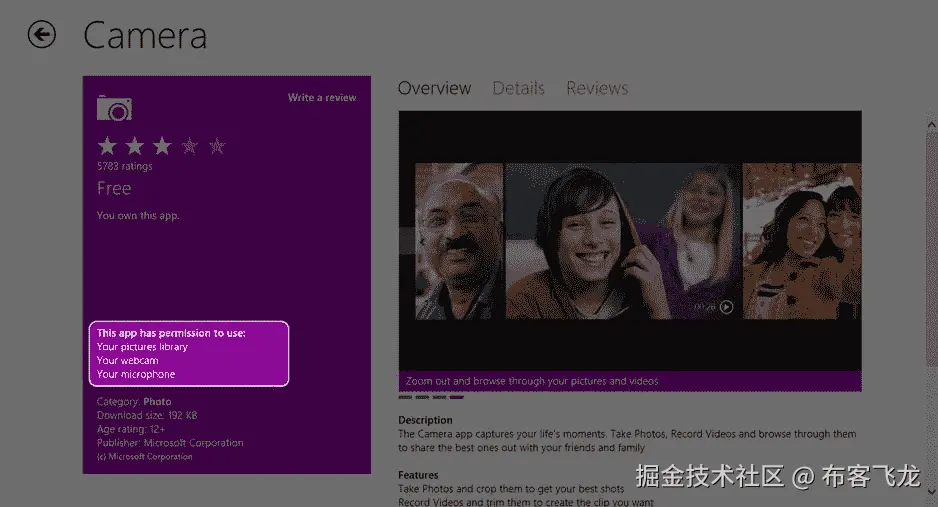Select the third screenshot page indicator
938x507 pixels.
(440, 397)
